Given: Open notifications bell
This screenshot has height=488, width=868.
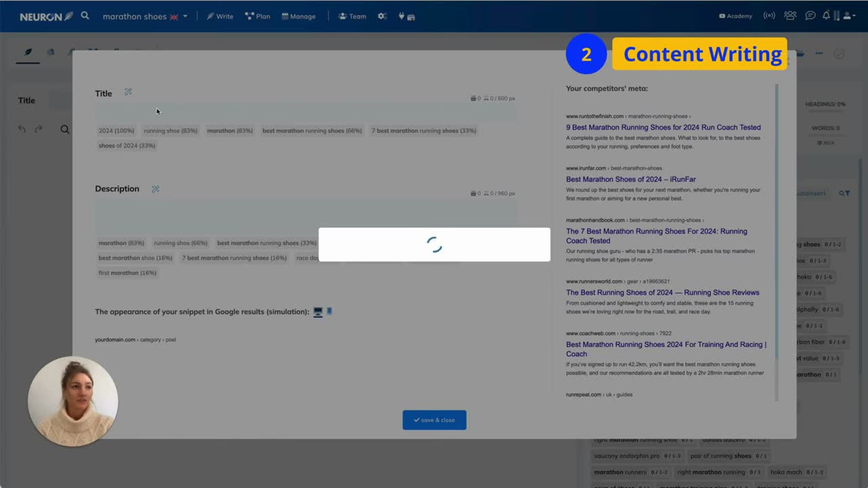Looking at the screenshot, I should click(x=826, y=16).
